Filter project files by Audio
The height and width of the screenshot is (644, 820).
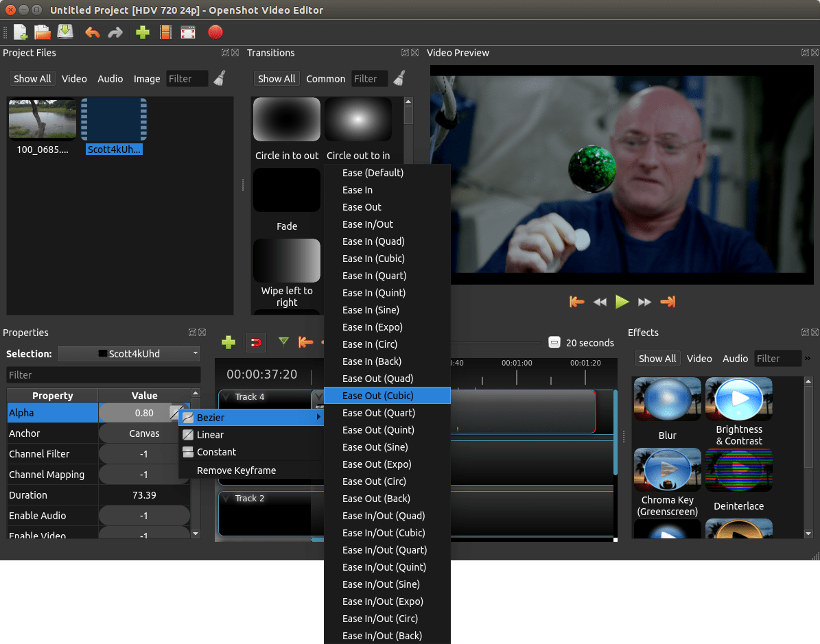(x=110, y=79)
